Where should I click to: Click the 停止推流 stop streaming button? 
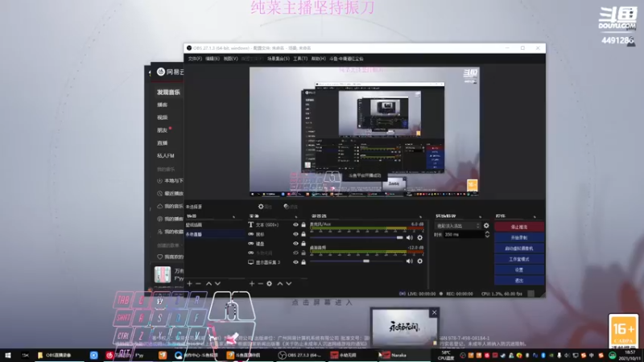(x=519, y=227)
